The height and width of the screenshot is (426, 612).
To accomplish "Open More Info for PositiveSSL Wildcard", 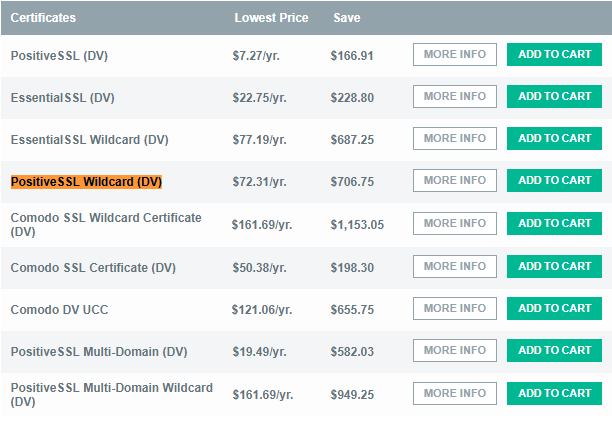I will click(455, 180).
